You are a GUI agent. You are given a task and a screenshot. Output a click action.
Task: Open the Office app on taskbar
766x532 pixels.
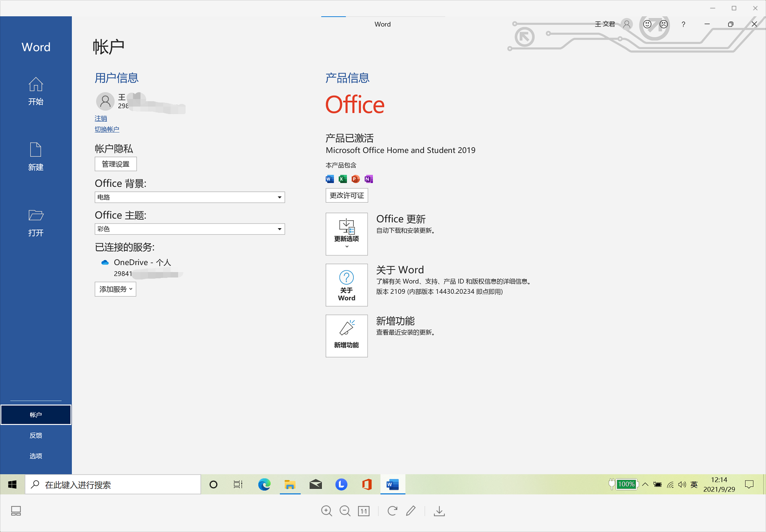tap(367, 484)
